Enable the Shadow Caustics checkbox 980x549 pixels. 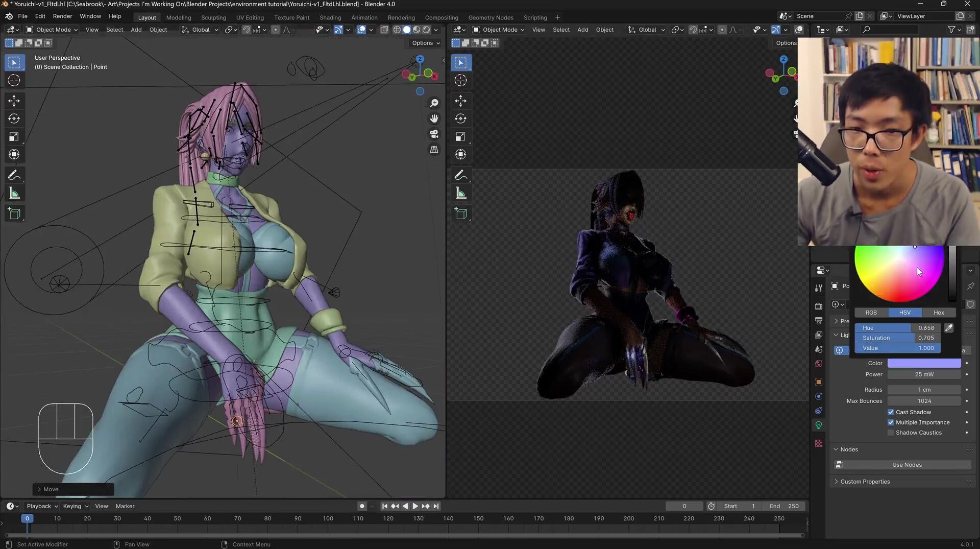(891, 433)
